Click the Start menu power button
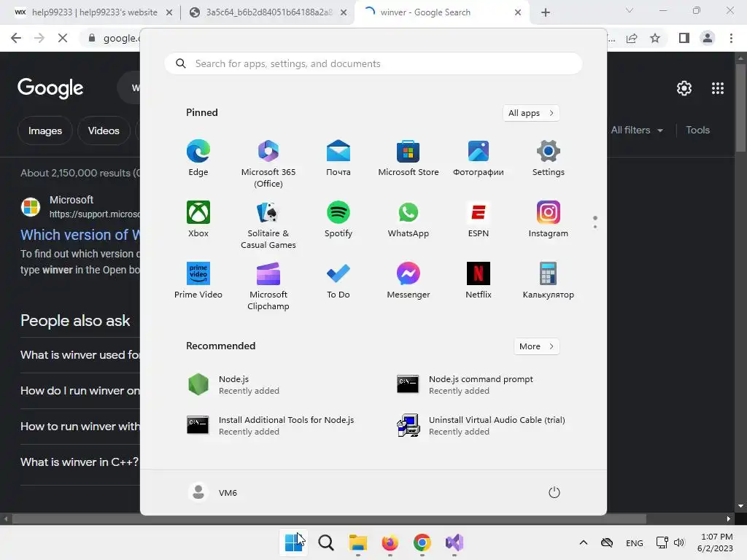This screenshot has width=747, height=560. click(554, 492)
